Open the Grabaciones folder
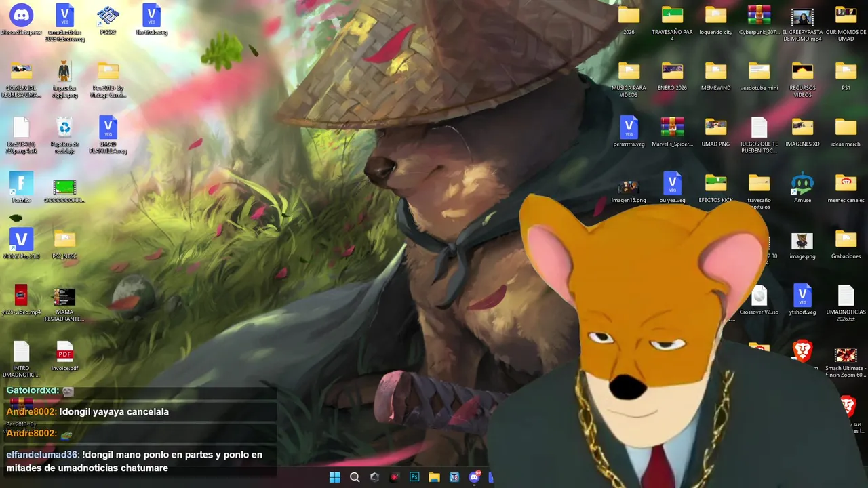 (846, 240)
